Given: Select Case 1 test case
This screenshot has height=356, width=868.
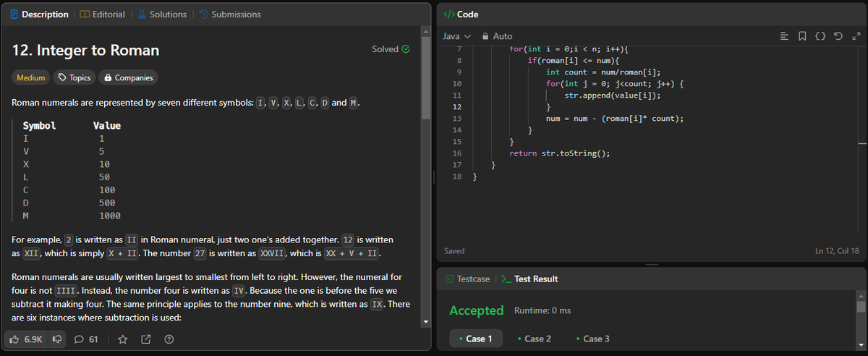Looking at the screenshot, I should pos(475,339).
